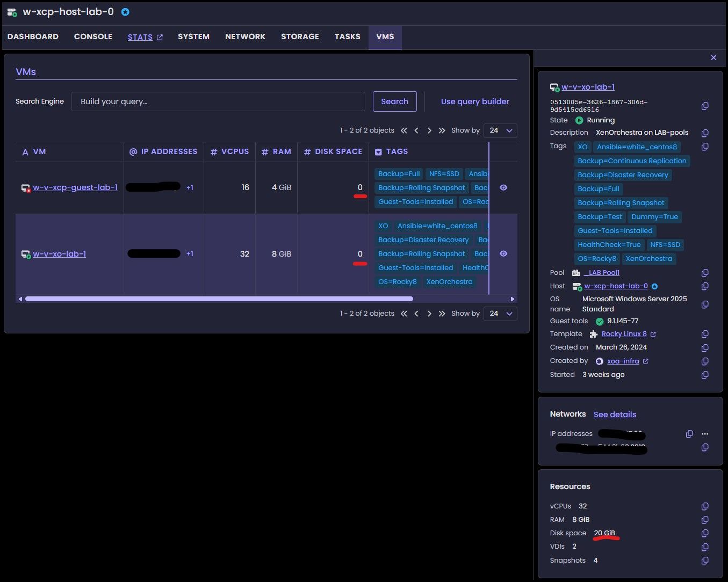Switch to the STORAGE tab
This screenshot has width=728, height=582.
coord(300,37)
